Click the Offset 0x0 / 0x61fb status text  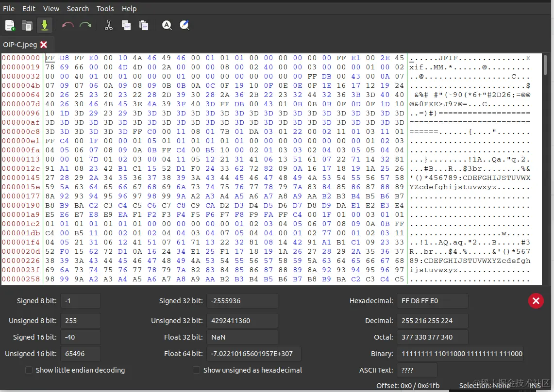click(408, 386)
